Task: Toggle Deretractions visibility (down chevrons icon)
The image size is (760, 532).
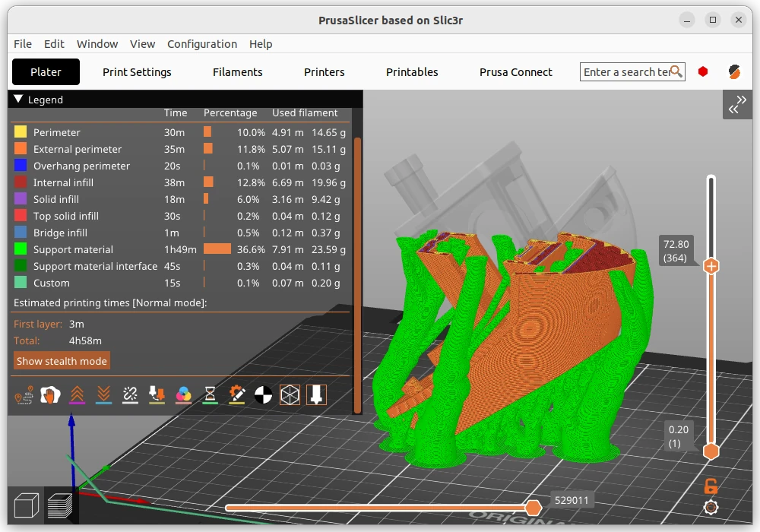Action: point(103,395)
